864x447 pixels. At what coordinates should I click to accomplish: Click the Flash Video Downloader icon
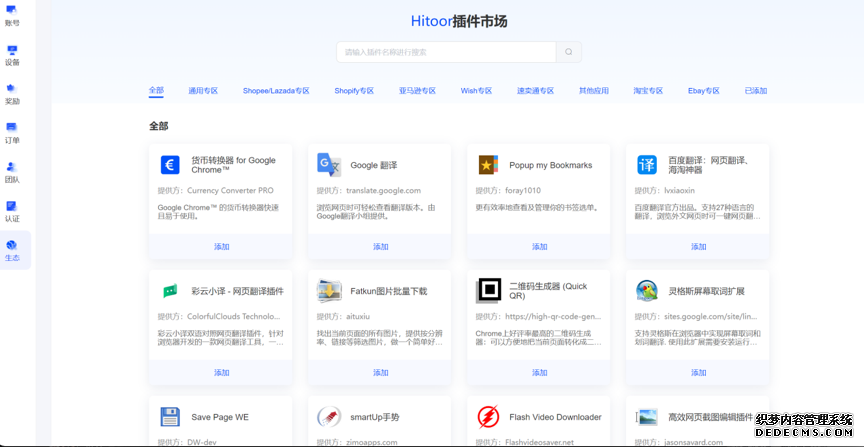[x=488, y=417]
